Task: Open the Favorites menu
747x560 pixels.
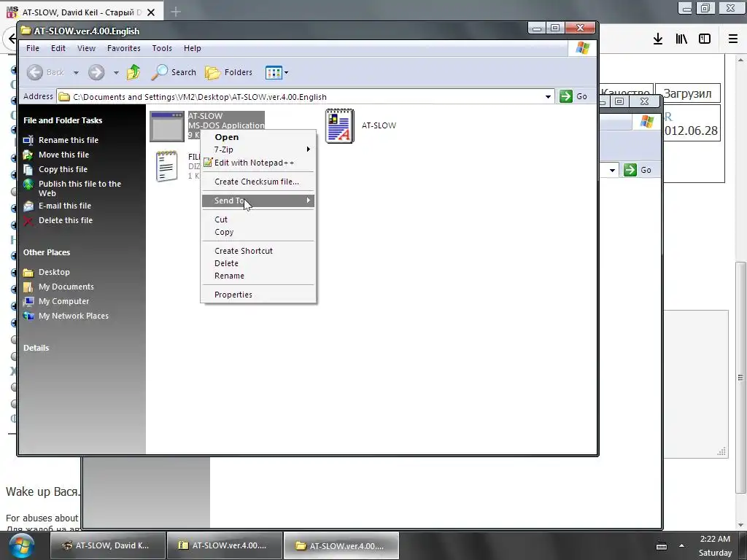Action: click(124, 49)
